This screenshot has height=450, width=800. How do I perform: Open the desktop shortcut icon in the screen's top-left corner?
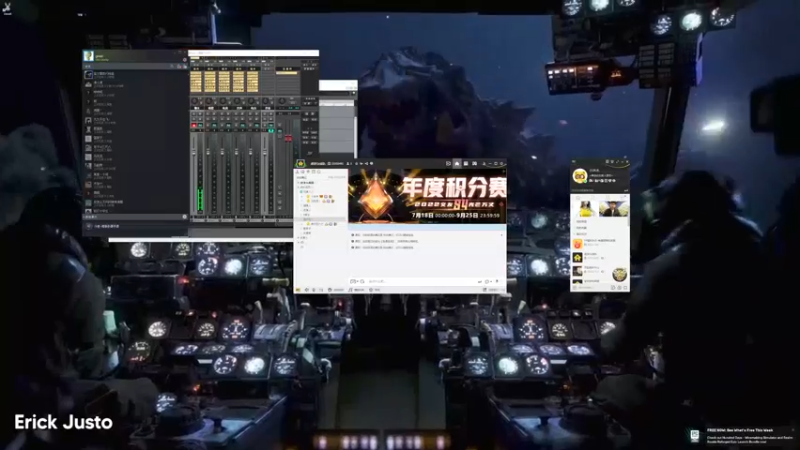7,8
